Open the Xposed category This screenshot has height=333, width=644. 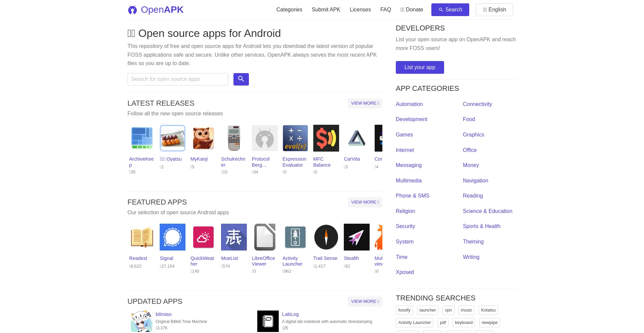pyautogui.click(x=405, y=272)
